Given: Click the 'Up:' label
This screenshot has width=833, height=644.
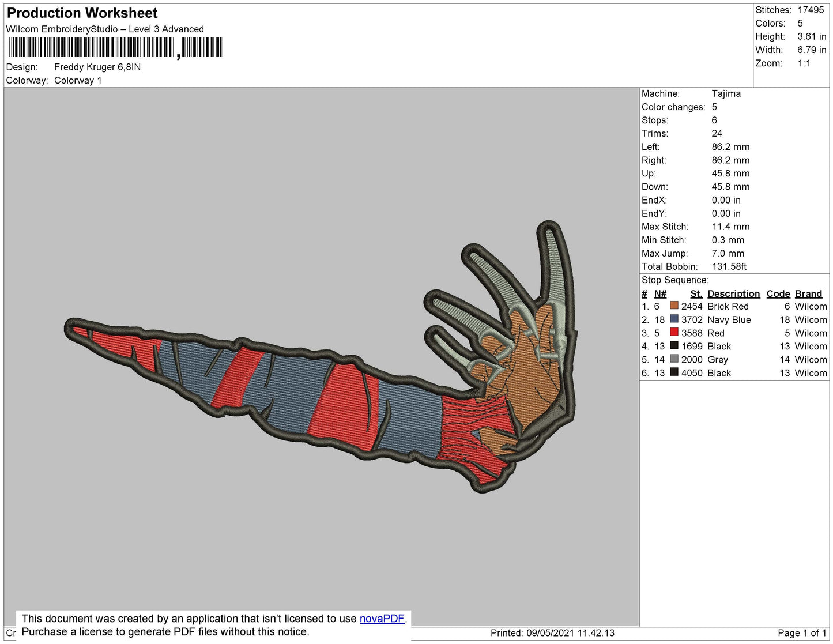Looking at the screenshot, I should pyautogui.click(x=649, y=174).
